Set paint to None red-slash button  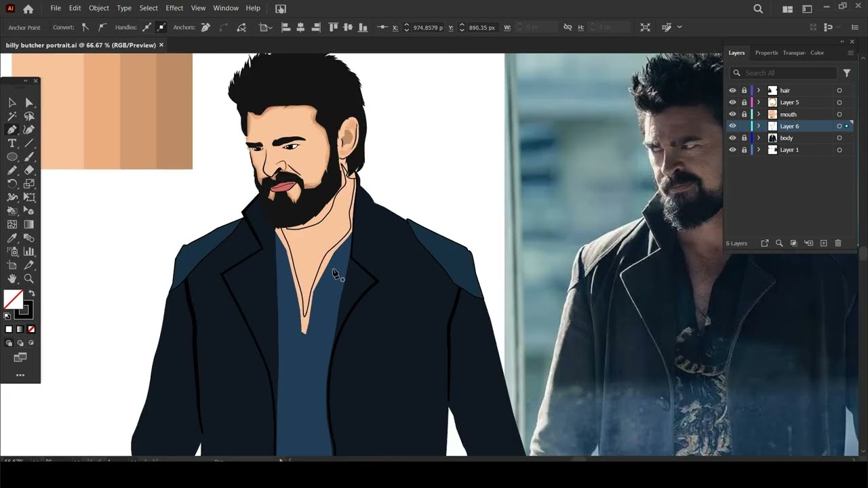[x=31, y=329]
